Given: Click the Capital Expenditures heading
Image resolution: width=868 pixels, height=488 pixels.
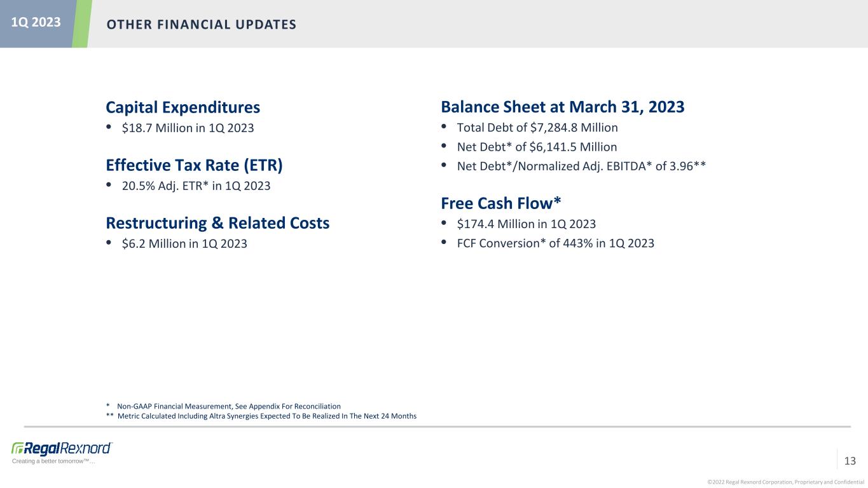Looking at the screenshot, I should pos(183,107).
